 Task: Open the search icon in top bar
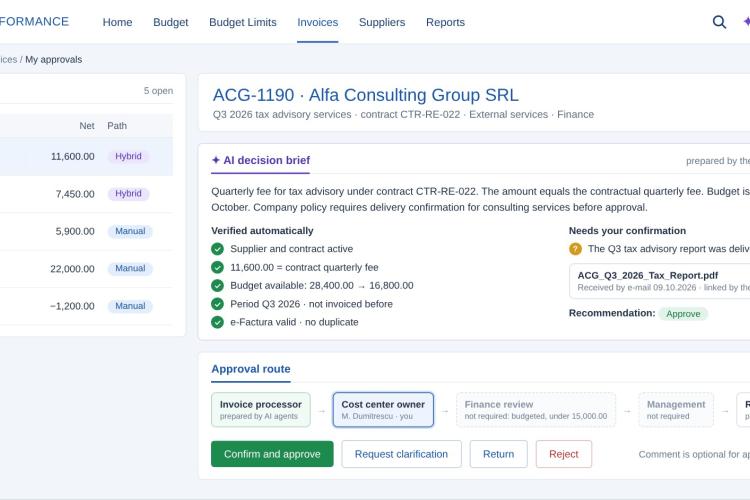pos(719,22)
